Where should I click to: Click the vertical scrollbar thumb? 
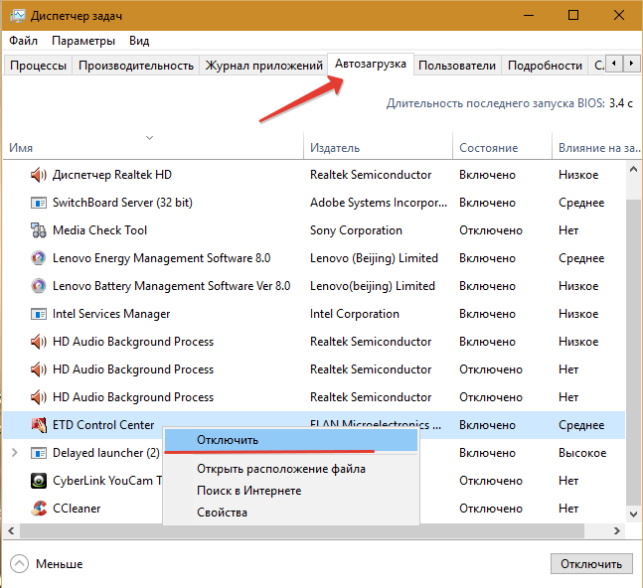click(x=634, y=353)
